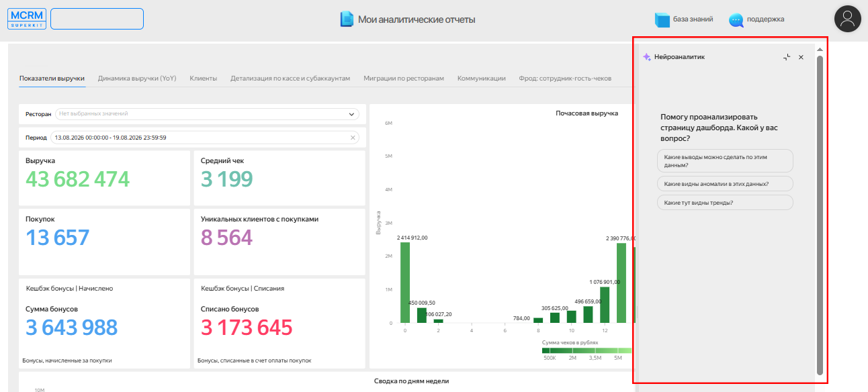Click the knowledge base cube icon
This screenshot has width=868, height=392.
click(x=662, y=20)
